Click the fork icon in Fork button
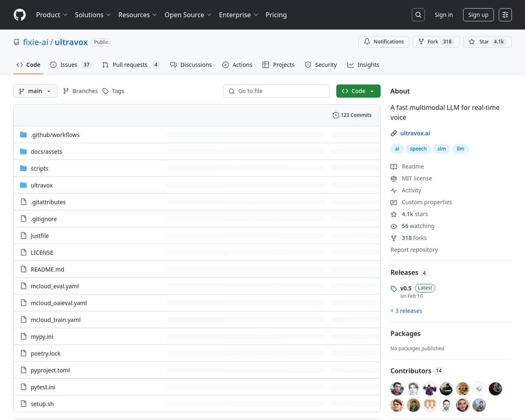This screenshot has width=525, height=420. (421, 41)
